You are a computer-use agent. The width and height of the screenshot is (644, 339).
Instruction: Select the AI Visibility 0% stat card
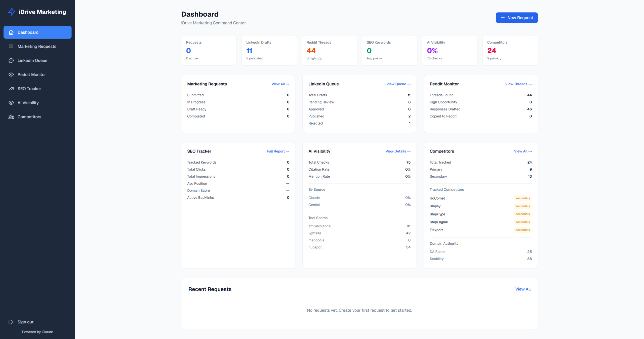450,50
